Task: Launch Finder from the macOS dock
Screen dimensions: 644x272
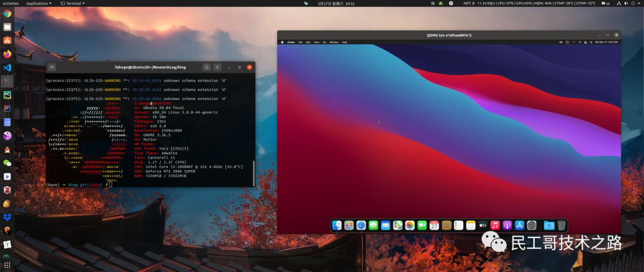Action: (x=337, y=225)
